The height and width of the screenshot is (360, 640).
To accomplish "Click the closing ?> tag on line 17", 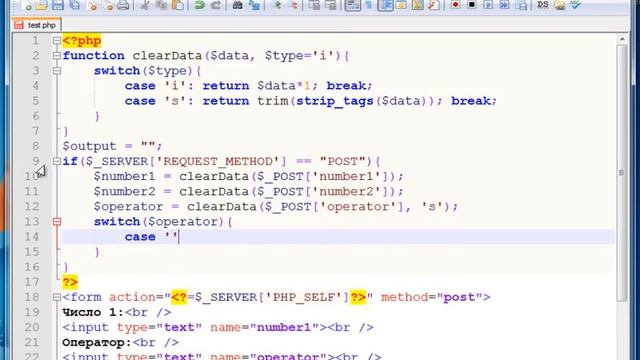I will pos(70,282).
